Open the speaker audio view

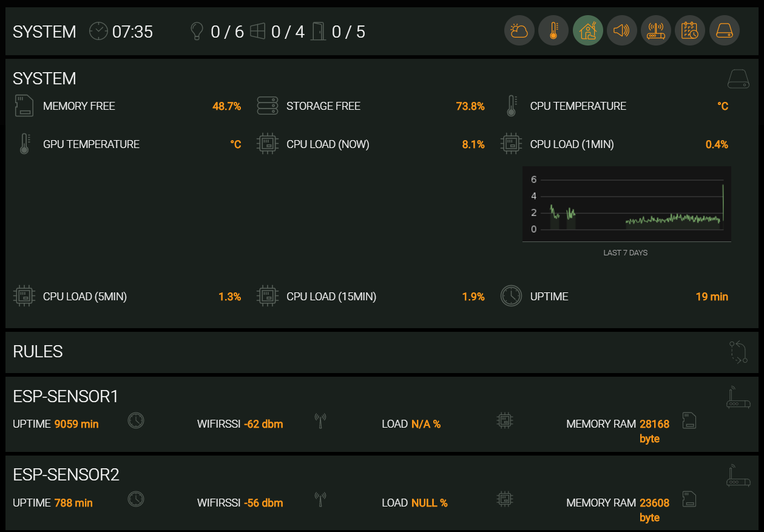tap(622, 31)
